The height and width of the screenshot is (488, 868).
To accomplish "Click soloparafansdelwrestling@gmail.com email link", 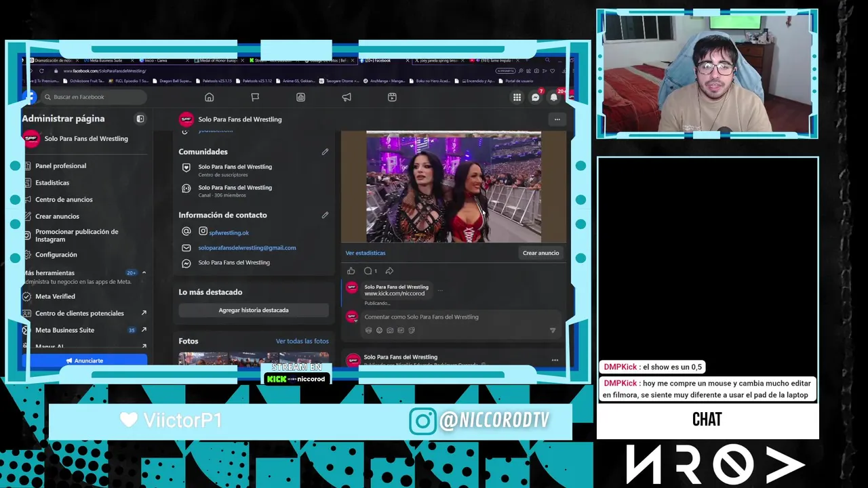I will (247, 247).
